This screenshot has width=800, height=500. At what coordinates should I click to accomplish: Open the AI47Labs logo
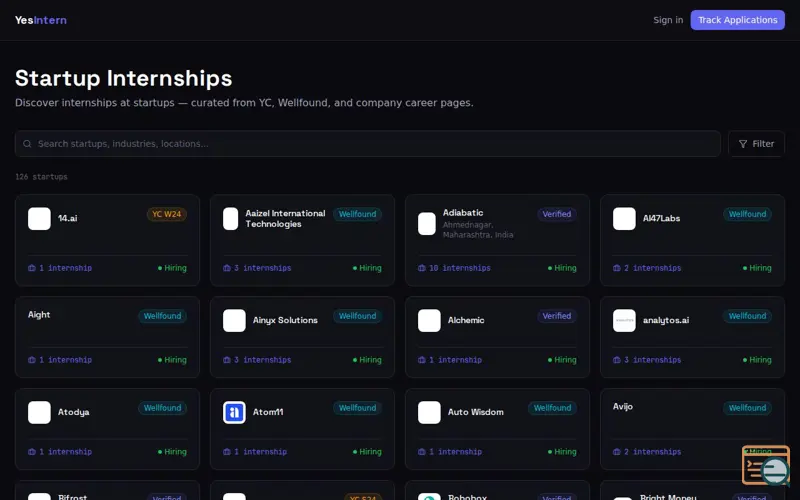[624, 218]
